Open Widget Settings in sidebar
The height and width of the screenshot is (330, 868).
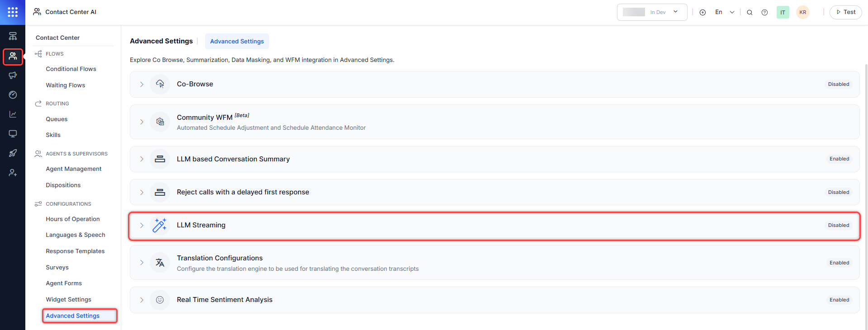(x=69, y=300)
